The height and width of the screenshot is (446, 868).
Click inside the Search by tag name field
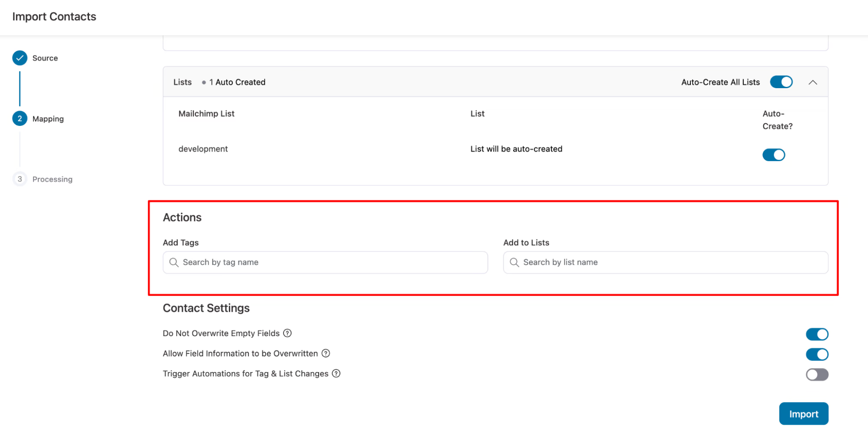[x=304, y=262]
